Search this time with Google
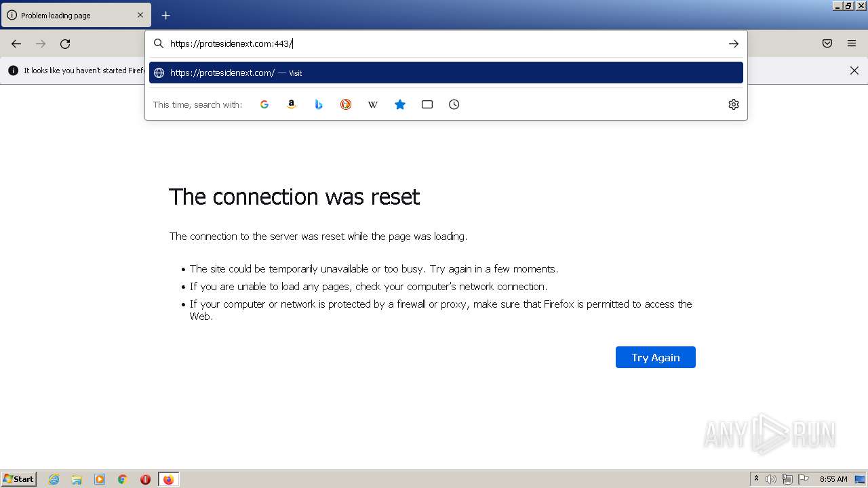This screenshot has height=488, width=868. point(264,104)
